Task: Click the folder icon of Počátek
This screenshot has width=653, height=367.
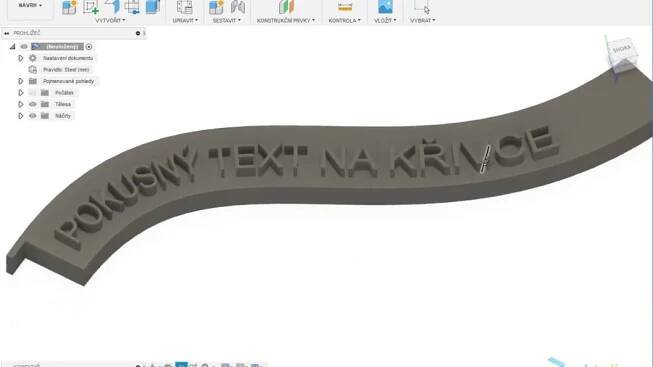Action: coord(45,92)
